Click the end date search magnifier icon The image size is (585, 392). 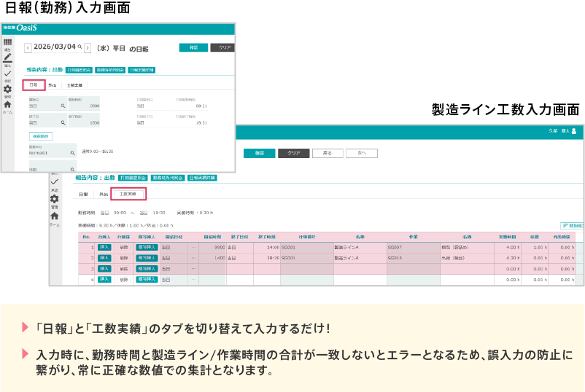(x=63, y=122)
